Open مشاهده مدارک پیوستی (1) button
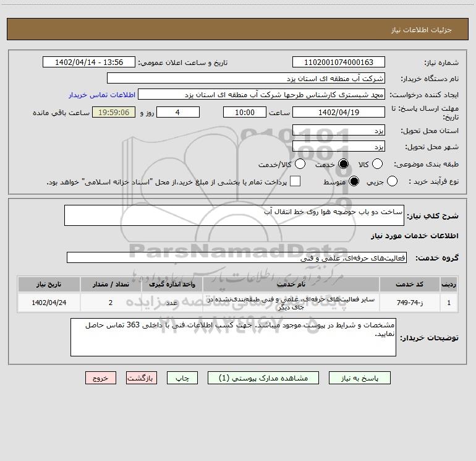Screen dimensions: 476x461 (x=263, y=378)
